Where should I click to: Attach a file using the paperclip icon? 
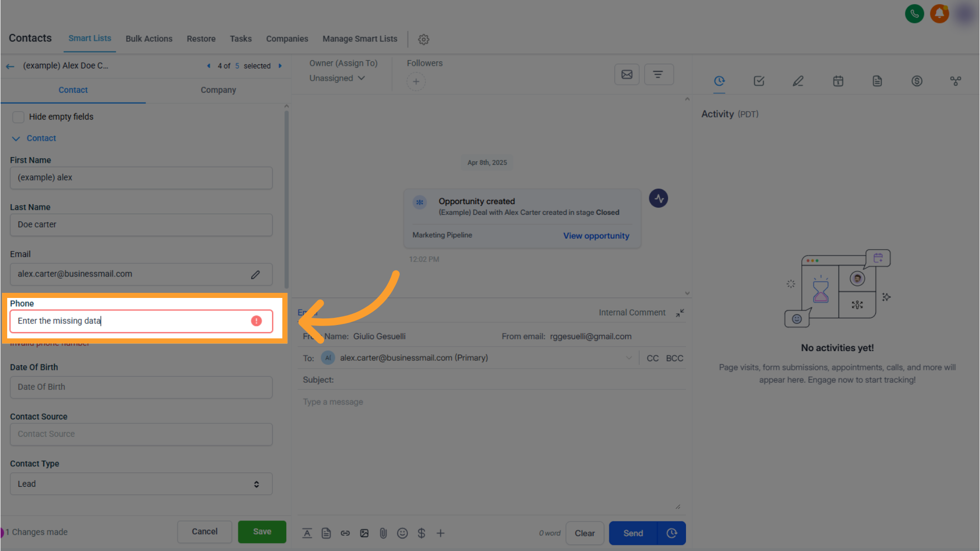pos(383,533)
